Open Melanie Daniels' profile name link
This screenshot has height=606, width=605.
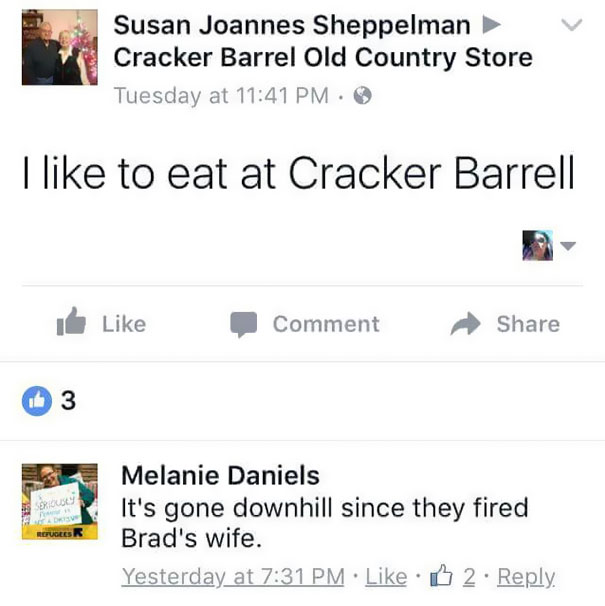[x=220, y=474]
